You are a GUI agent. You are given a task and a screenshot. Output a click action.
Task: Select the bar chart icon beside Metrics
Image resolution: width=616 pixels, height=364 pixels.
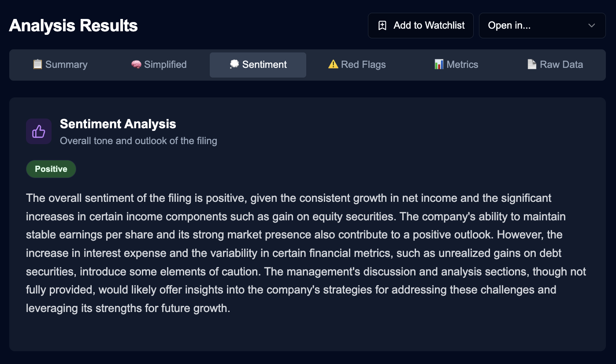pyautogui.click(x=439, y=64)
